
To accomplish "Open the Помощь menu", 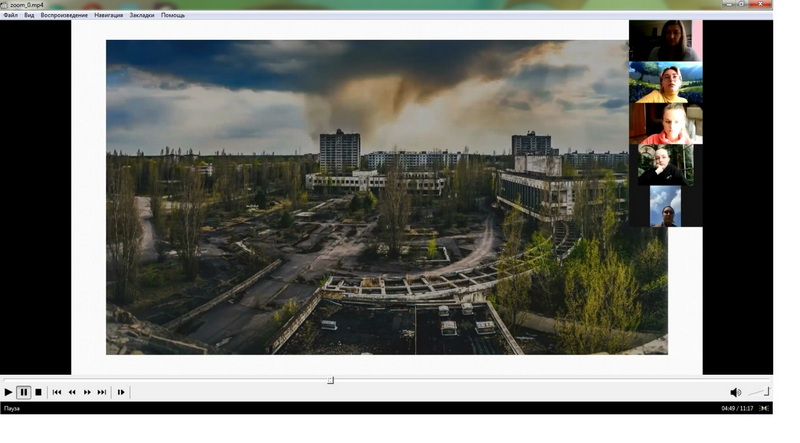I will pyautogui.click(x=173, y=15).
